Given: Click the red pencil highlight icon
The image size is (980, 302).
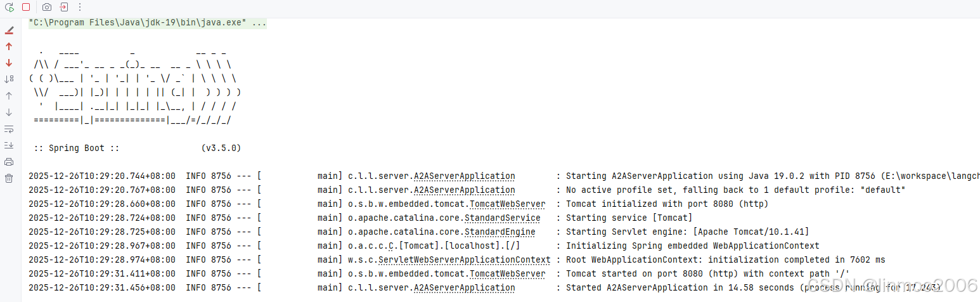Looking at the screenshot, I should tap(9, 30).
